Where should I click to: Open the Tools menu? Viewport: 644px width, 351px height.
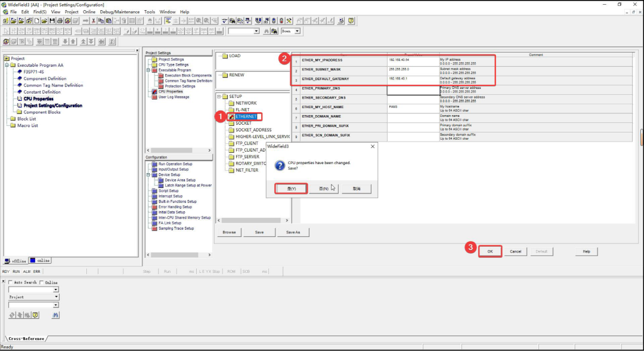pos(150,12)
